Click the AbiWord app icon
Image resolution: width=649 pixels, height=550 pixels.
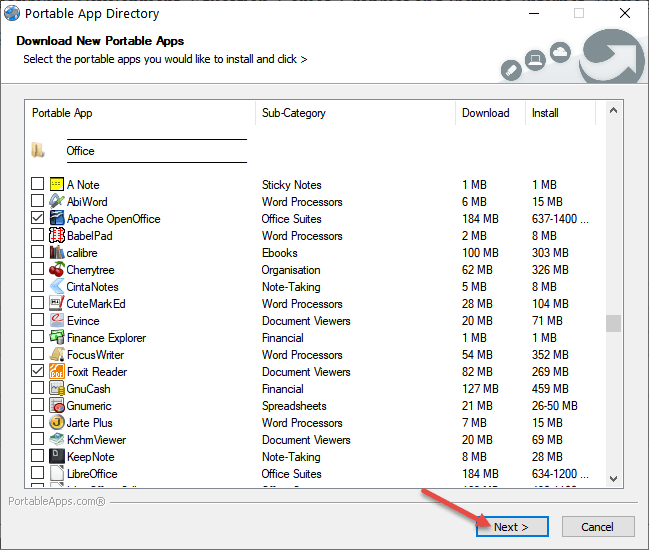pos(57,201)
